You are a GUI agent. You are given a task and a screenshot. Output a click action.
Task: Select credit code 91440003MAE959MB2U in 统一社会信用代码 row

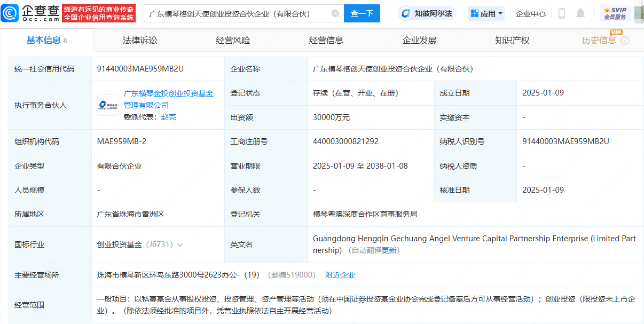click(140, 69)
